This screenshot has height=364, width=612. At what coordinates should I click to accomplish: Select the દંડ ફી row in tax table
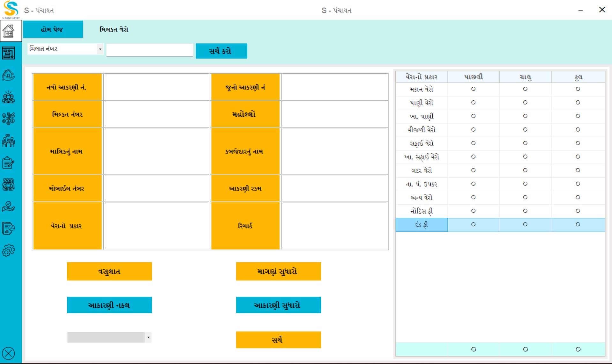point(422,225)
